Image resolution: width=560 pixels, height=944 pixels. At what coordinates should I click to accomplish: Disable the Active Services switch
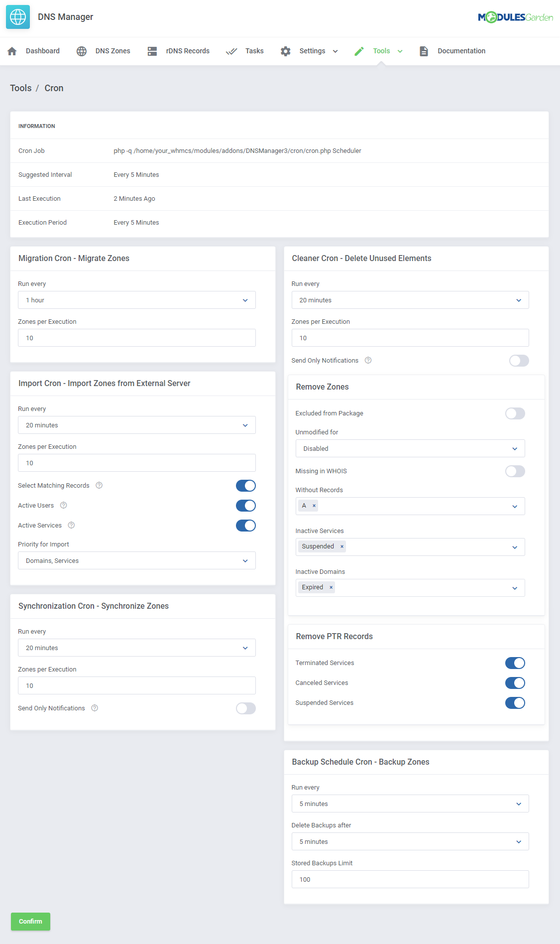coord(246,526)
